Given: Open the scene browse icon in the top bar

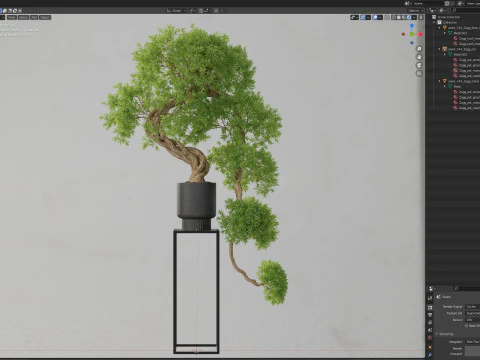Looking at the screenshot, I should click(408, 3).
